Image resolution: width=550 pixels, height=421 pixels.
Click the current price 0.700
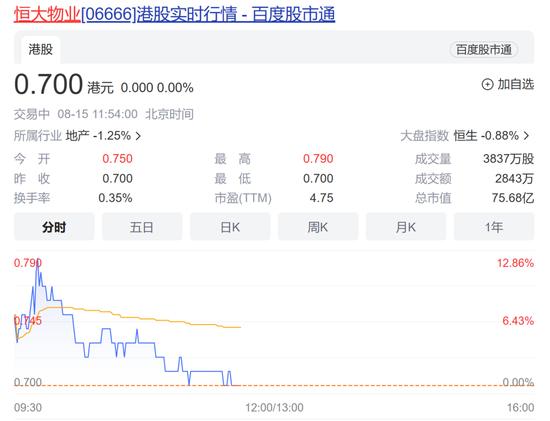[48, 85]
